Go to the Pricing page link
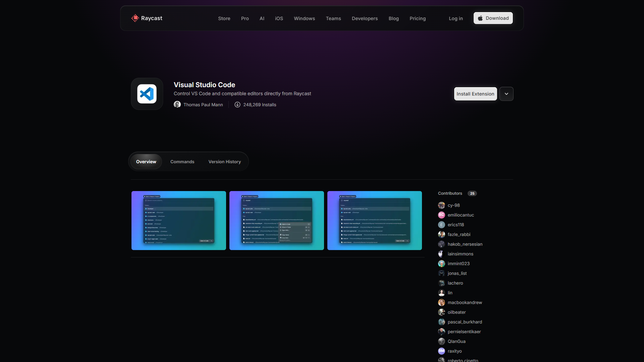Screen dimensions: 644x362 (x=417, y=18)
